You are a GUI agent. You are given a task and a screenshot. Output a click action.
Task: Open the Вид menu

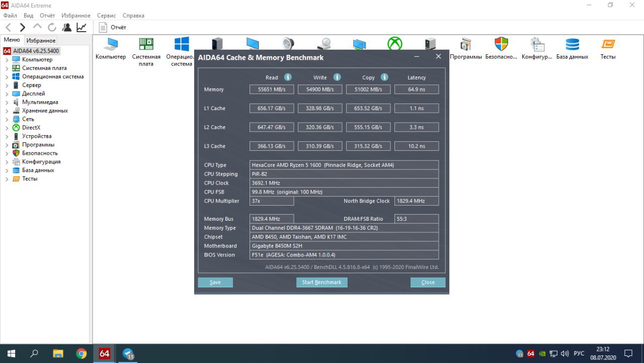point(28,16)
